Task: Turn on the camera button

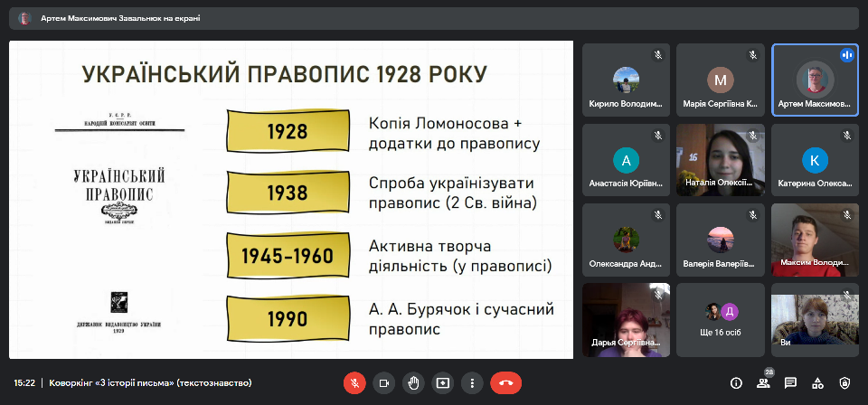Action: [x=383, y=383]
